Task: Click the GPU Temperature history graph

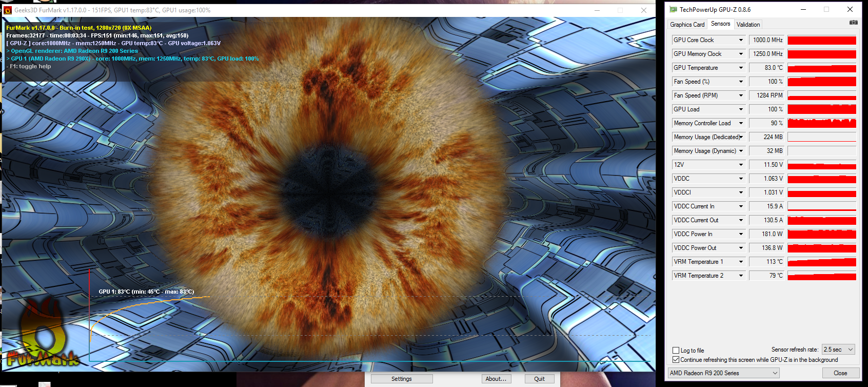Action: 822,68
